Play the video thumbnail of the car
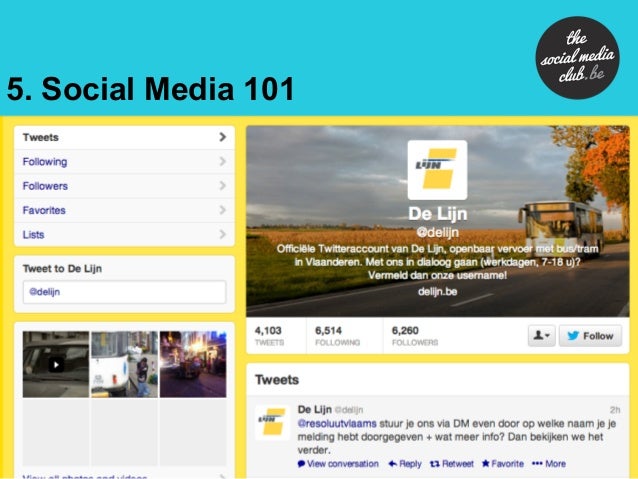This screenshot has width=638, height=479. (x=56, y=364)
